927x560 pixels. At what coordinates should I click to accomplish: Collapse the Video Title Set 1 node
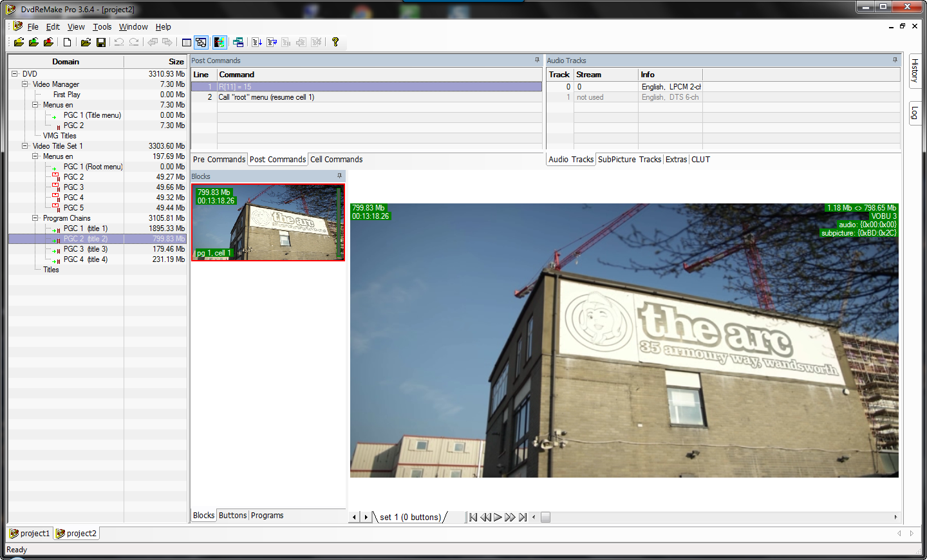(24, 146)
